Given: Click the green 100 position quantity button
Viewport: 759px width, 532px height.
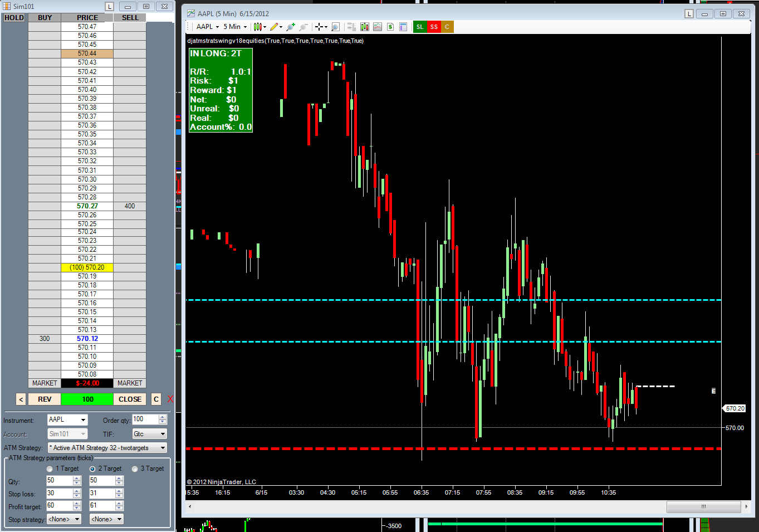Looking at the screenshot, I should pyautogui.click(x=87, y=399).
